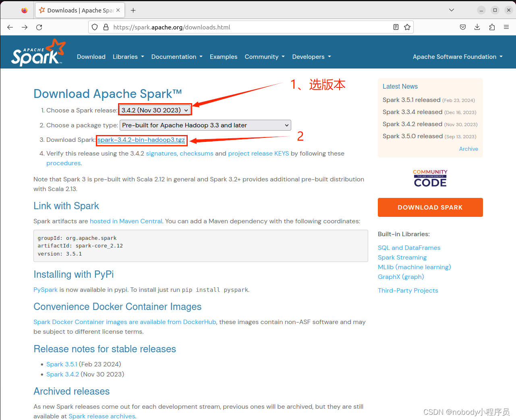Go forward to next page
The image size is (516, 420).
[25, 27]
